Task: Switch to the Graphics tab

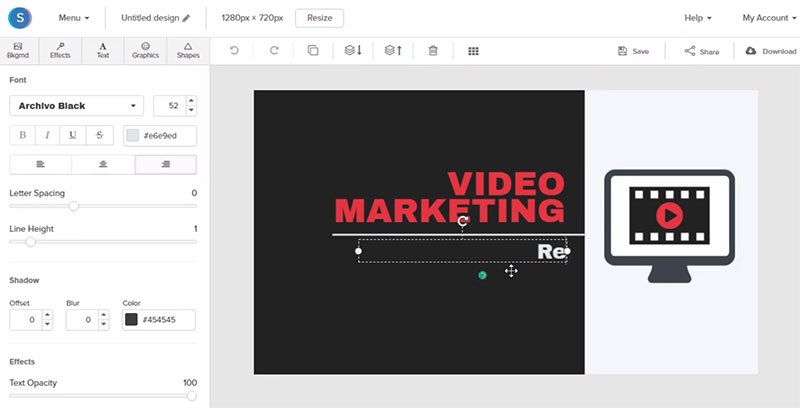Action: [x=145, y=51]
